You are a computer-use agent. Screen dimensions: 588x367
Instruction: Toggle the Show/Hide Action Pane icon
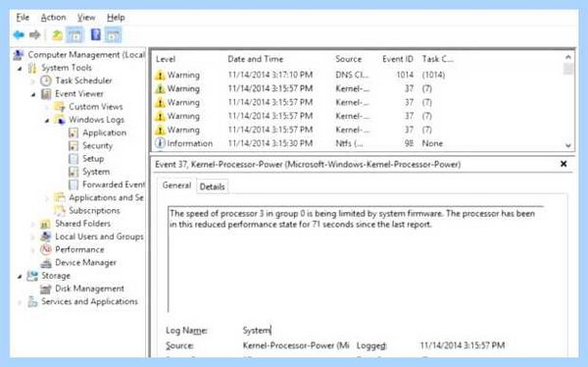pos(113,35)
